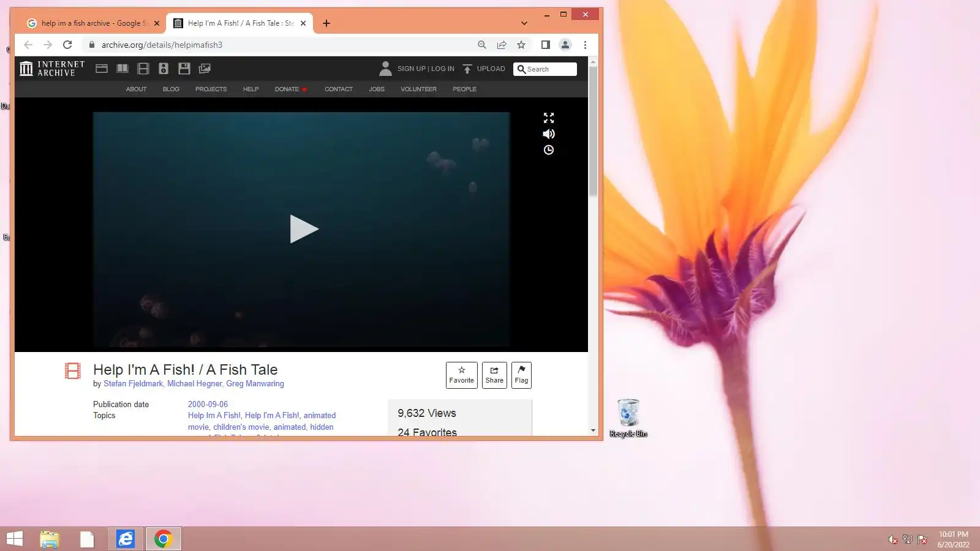
Task: Flag this item
Action: coord(521,375)
